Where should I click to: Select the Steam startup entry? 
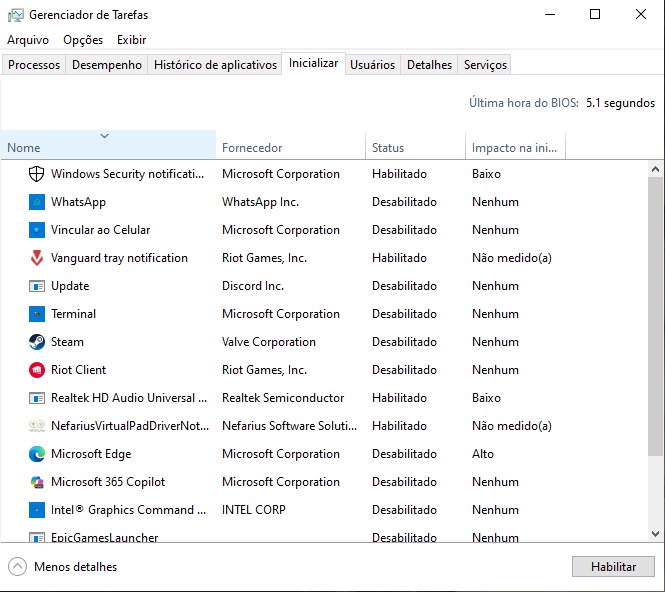(x=67, y=342)
